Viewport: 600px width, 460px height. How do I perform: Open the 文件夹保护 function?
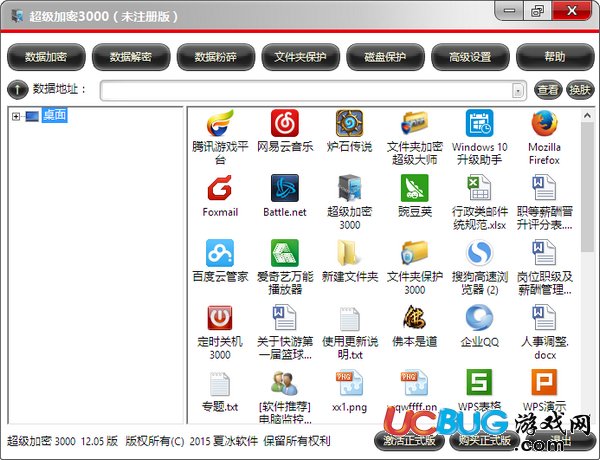point(300,57)
